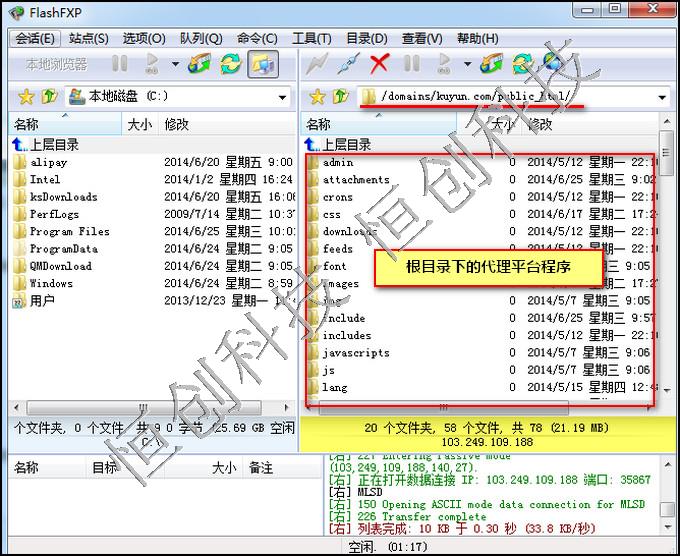Open the 命令(C) menu
The height and width of the screenshot is (556, 680).
pos(257,39)
